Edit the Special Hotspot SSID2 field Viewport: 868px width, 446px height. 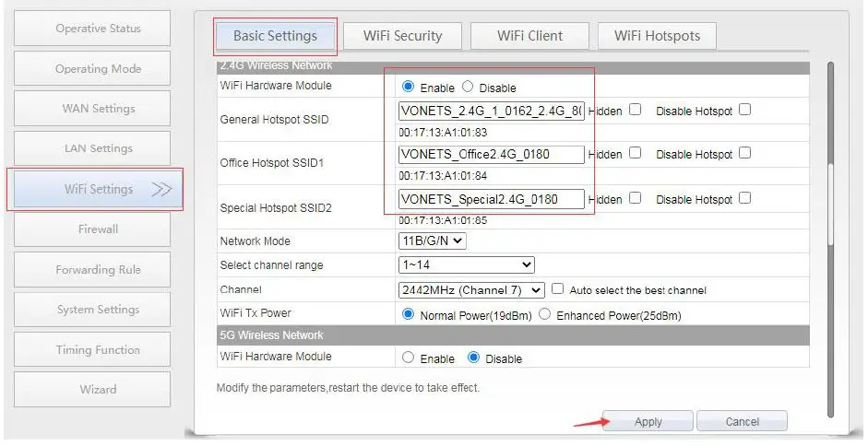pos(491,199)
